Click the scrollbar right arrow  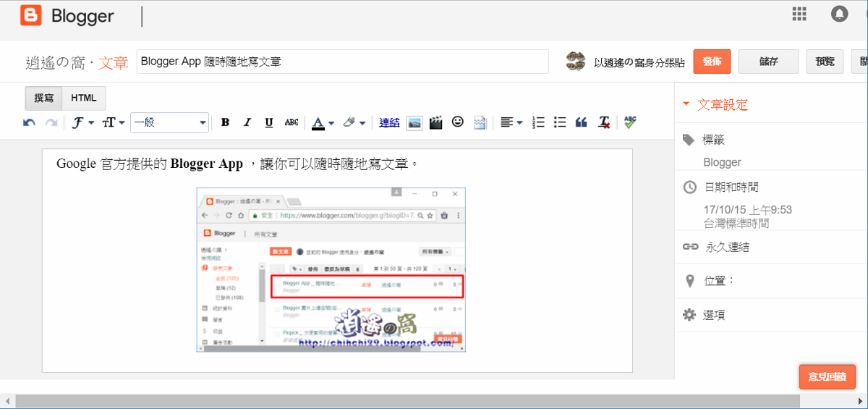(861, 401)
